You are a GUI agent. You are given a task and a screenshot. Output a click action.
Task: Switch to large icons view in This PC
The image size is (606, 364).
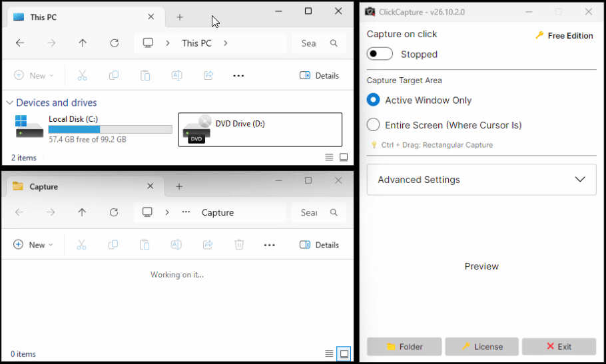click(x=344, y=157)
